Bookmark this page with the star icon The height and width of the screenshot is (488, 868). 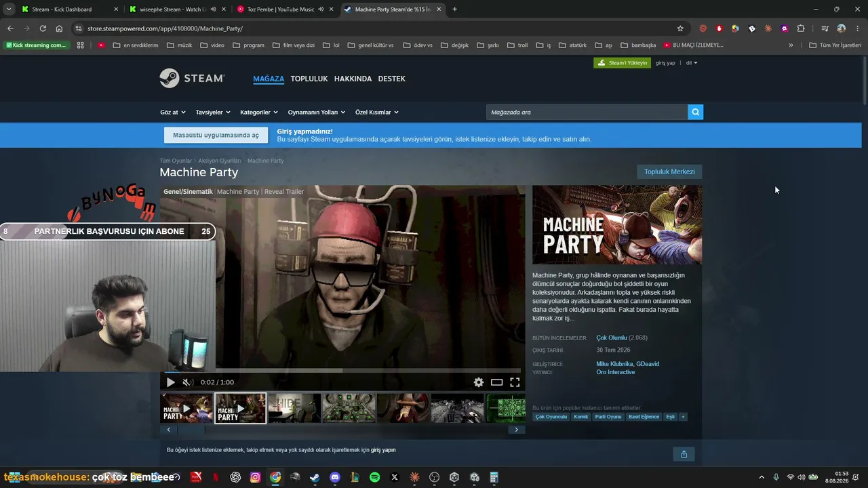[x=680, y=28]
